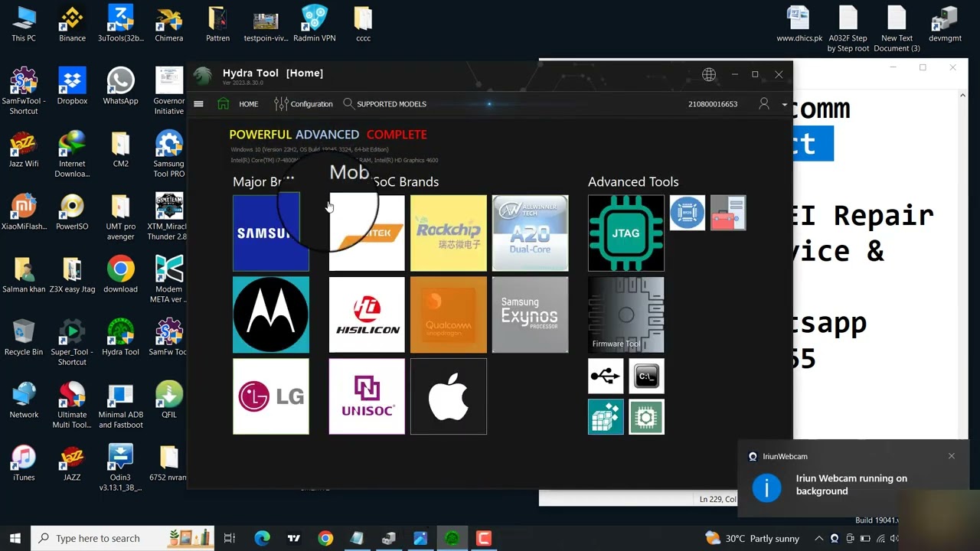Select the Odin3 desktop shortcut
The width and height of the screenshot is (980, 551).
[120, 468]
